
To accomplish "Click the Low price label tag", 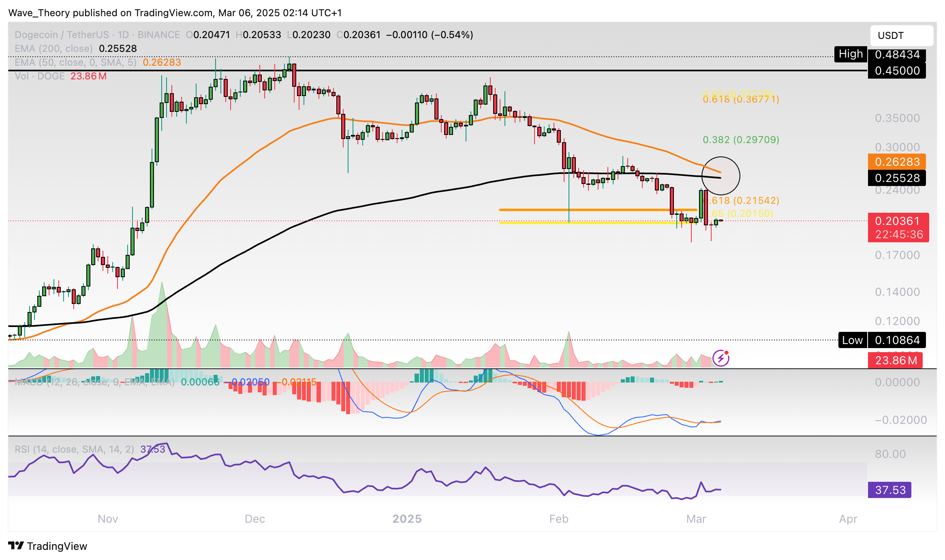I will tap(852, 340).
